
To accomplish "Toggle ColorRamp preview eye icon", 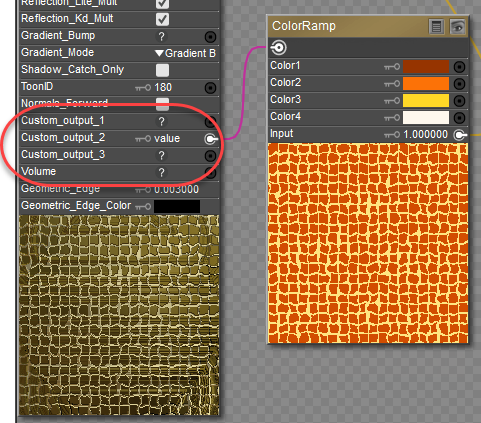I will coord(457,27).
